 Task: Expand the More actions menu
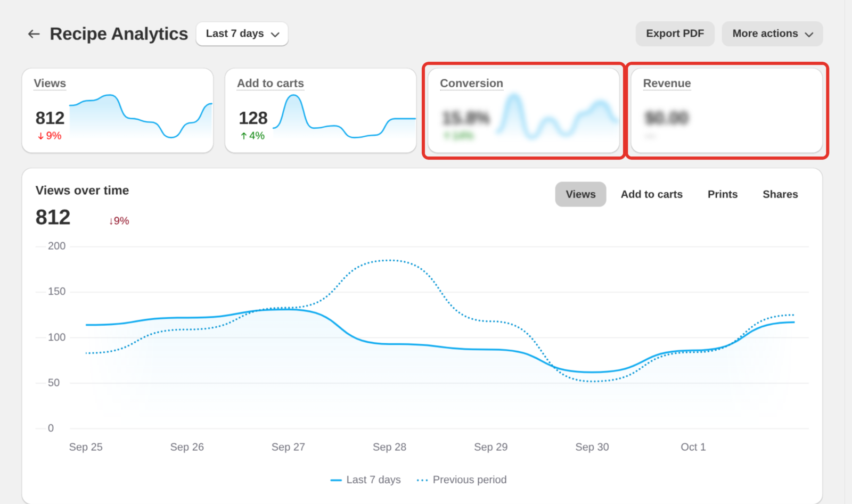pos(772,34)
